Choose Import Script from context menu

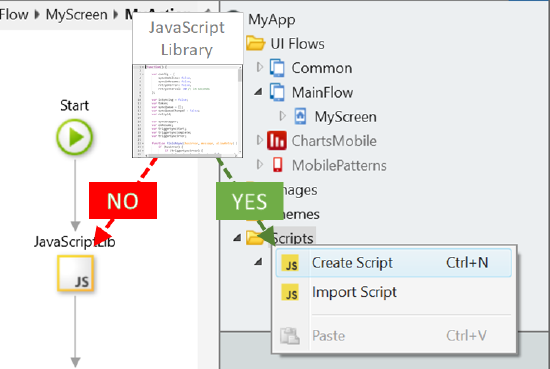click(x=394, y=292)
